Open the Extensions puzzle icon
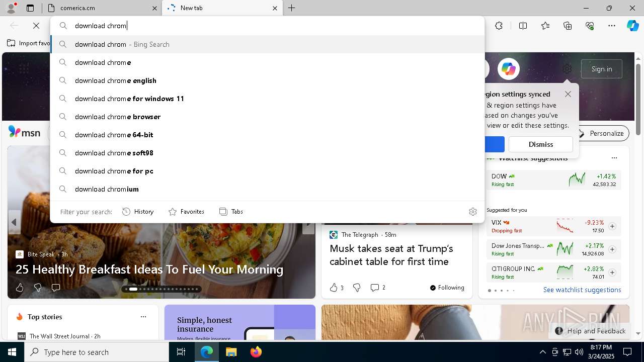 [x=499, y=26]
